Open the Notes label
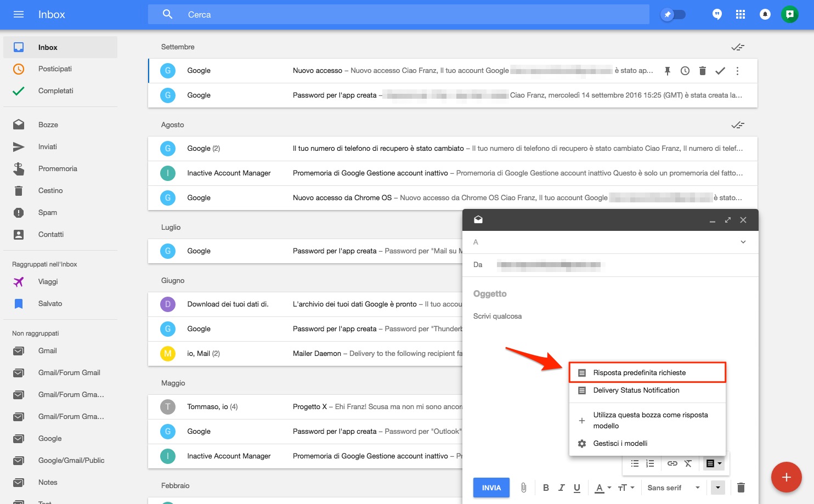The width and height of the screenshot is (814, 504). coord(60,482)
